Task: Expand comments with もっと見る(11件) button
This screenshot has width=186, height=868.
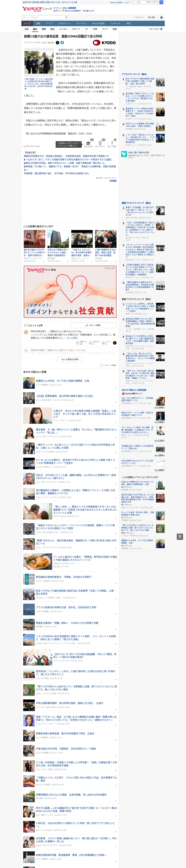Action: click(70, 359)
